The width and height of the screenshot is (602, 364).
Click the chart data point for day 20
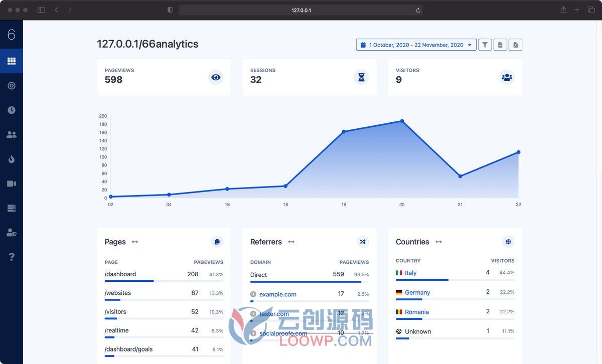[x=402, y=121]
